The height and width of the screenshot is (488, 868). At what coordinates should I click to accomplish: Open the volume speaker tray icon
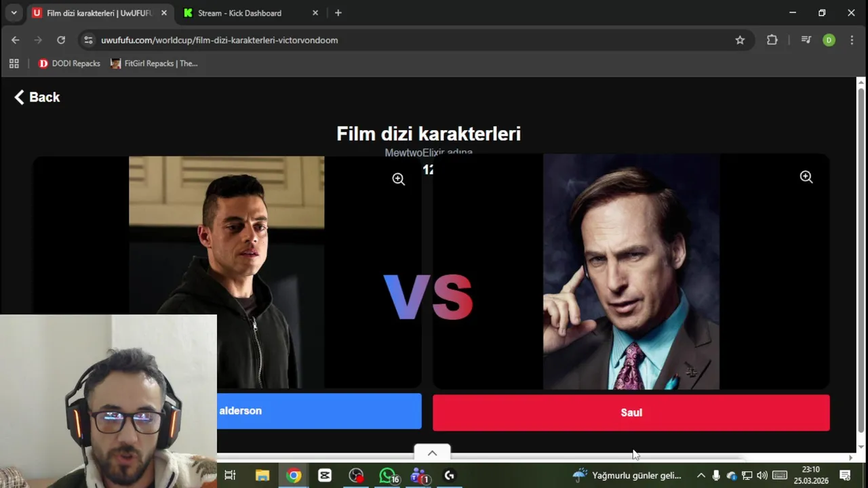point(762,475)
